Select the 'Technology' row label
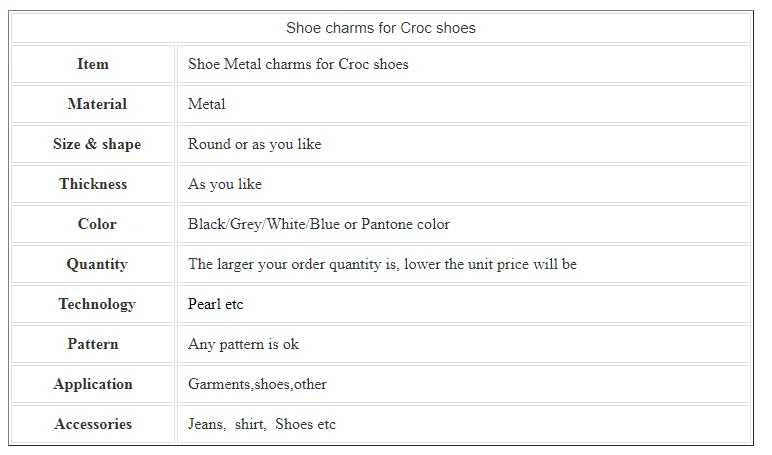Viewport: 772px width, 455px height. click(97, 304)
